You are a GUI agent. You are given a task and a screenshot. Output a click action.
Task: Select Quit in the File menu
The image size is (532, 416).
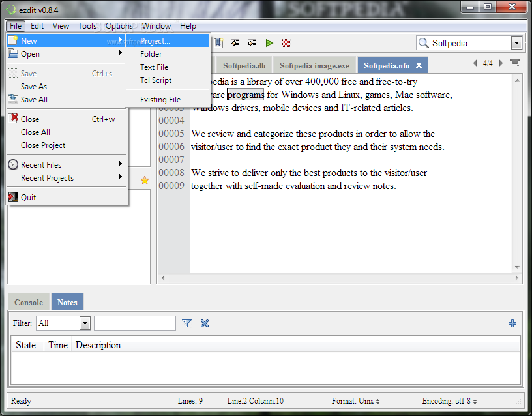click(x=66, y=197)
